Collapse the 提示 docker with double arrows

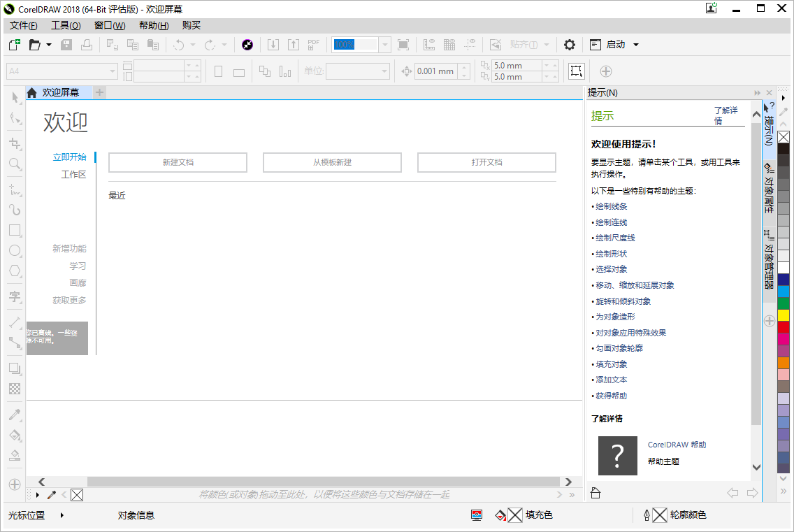pyautogui.click(x=757, y=93)
